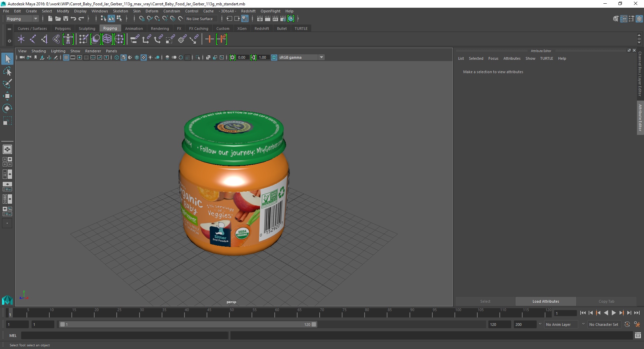Toggle selection by component type
644x349 pixels.
119,19
